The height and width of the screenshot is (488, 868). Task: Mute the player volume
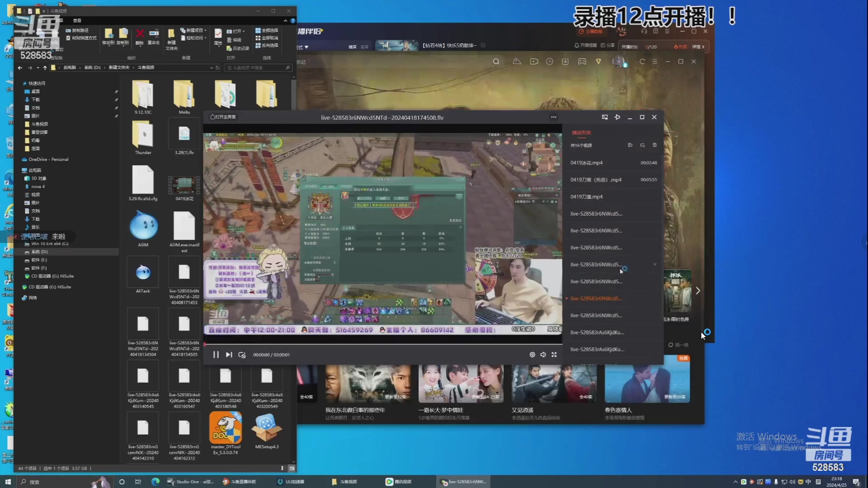(543, 355)
